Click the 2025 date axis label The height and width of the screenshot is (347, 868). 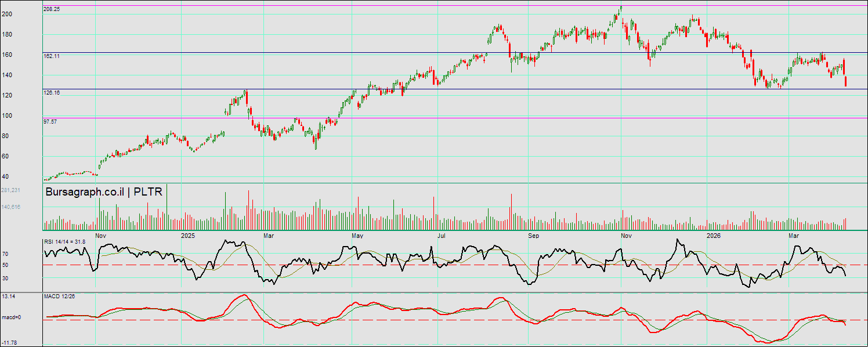[x=188, y=236]
